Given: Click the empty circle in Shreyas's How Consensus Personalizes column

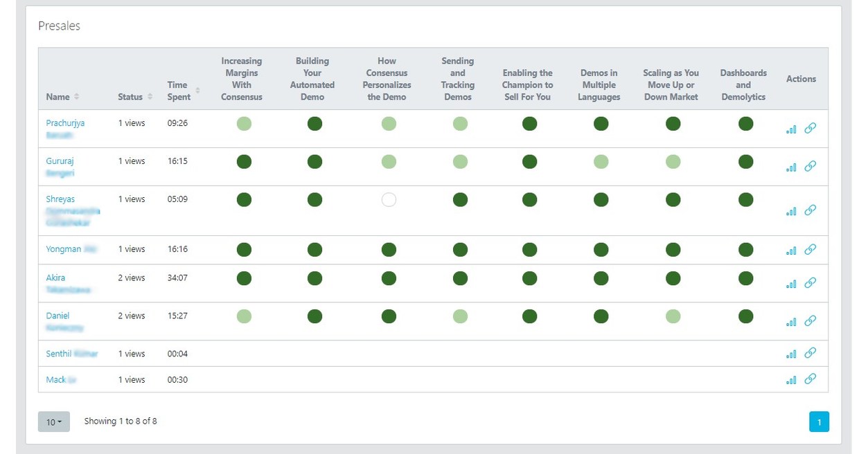Looking at the screenshot, I should coord(389,199).
